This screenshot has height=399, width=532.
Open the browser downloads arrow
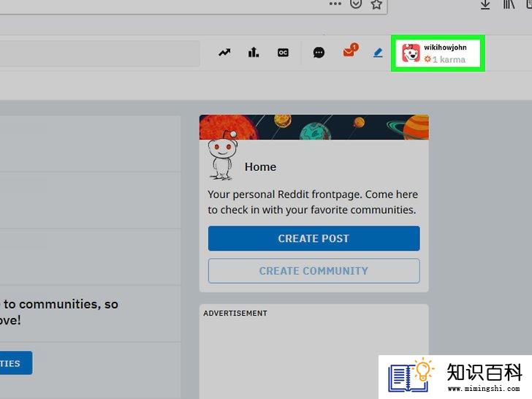(x=485, y=4)
